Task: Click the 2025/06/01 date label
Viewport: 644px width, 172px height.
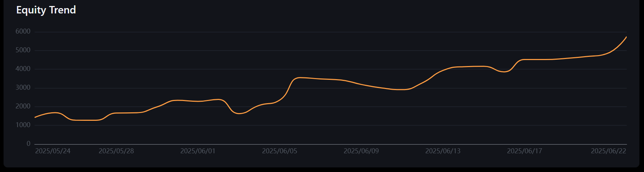Action: click(x=198, y=151)
